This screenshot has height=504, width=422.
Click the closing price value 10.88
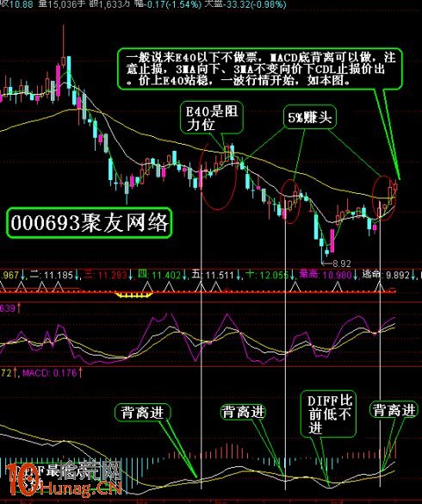pos(21,3)
